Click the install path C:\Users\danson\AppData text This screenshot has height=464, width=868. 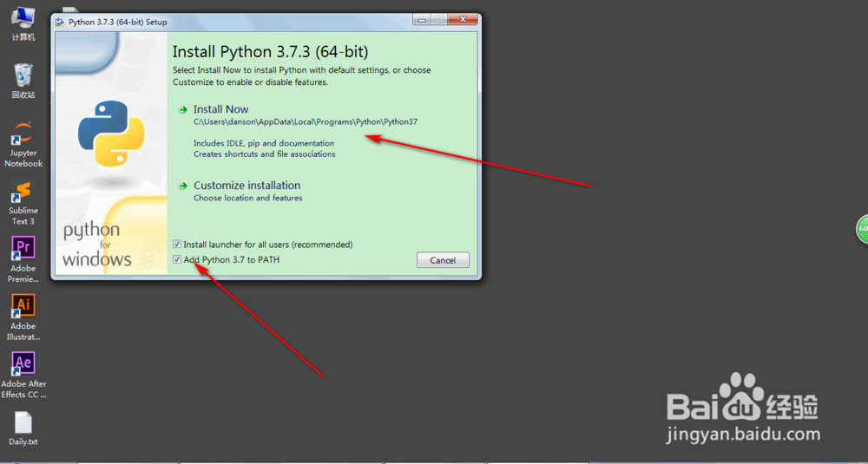(x=305, y=122)
